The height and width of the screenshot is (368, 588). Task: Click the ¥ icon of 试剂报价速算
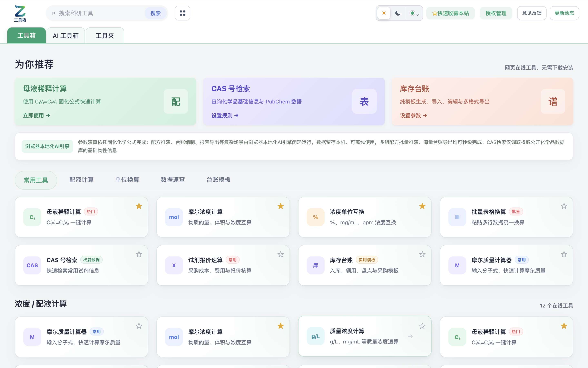(174, 265)
